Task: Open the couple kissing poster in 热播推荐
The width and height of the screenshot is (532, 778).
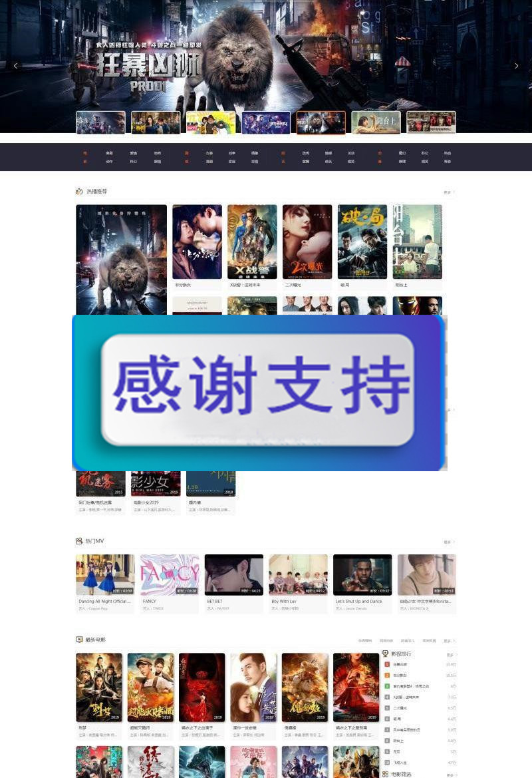Action: click(197, 242)
